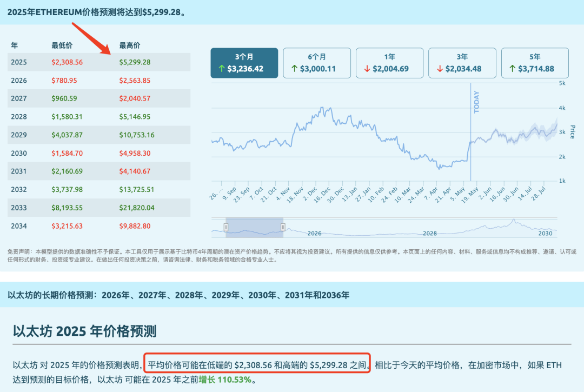Open the 1年 forecast tab
584x392 pixels.
(389, 63)
